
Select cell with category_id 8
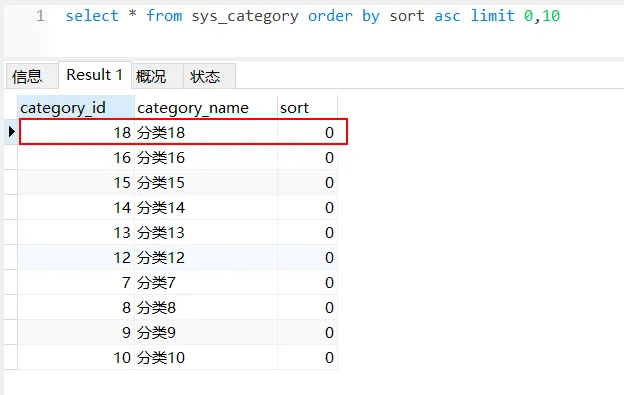click(x=76, y=307)
